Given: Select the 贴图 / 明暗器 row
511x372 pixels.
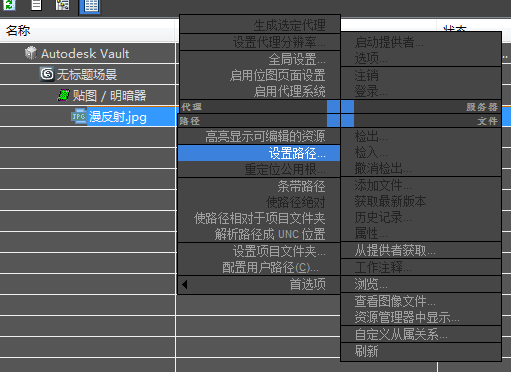Looking at the screenshot, I should (x=87, y=96).
